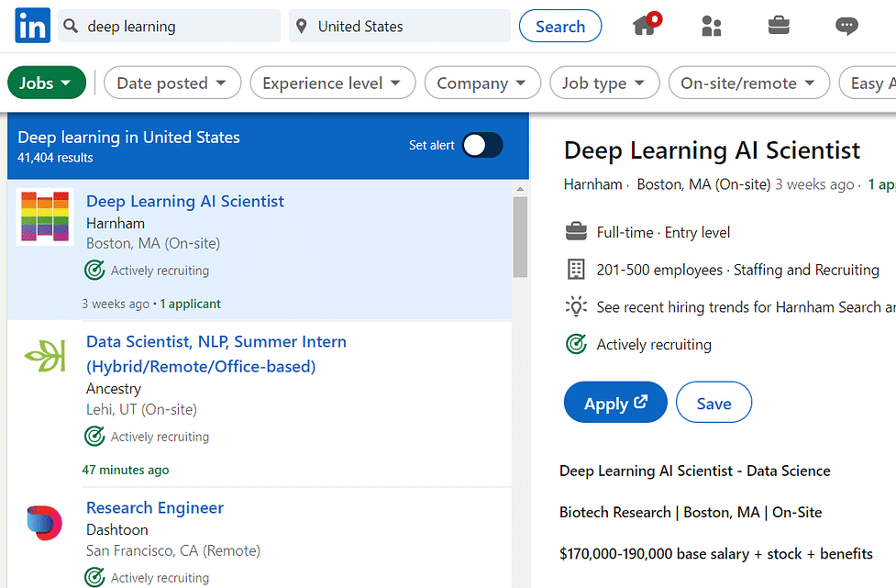Click the Dashtoon company logo
Viewport: 896px width, 588px height.
coord(45,523)
